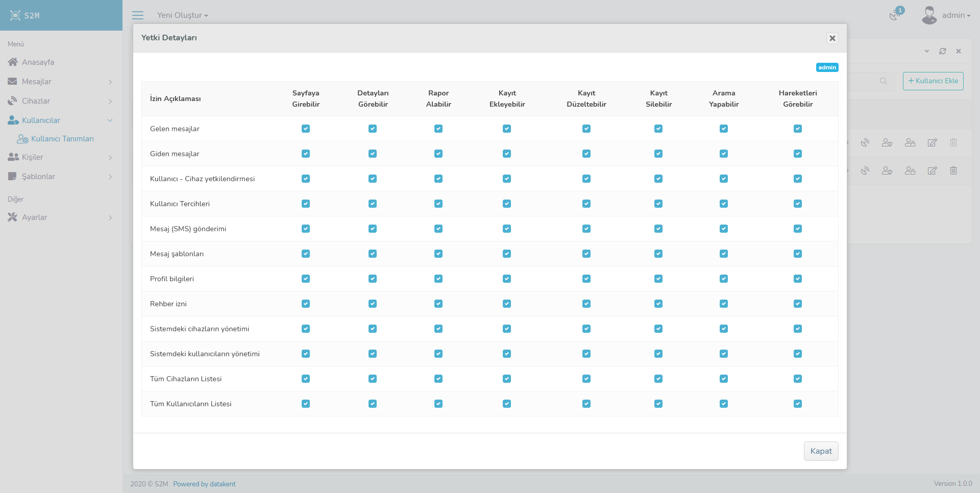Toggle Profil bilgileri Kayıt Silebilir checkbox
This screenshot has width=980, height=493.
[658, 279]
